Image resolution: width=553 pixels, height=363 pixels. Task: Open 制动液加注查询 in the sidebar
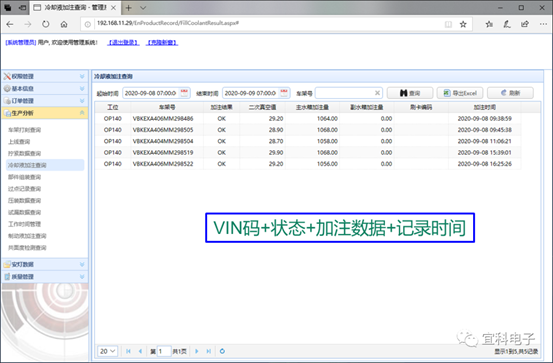27,236
